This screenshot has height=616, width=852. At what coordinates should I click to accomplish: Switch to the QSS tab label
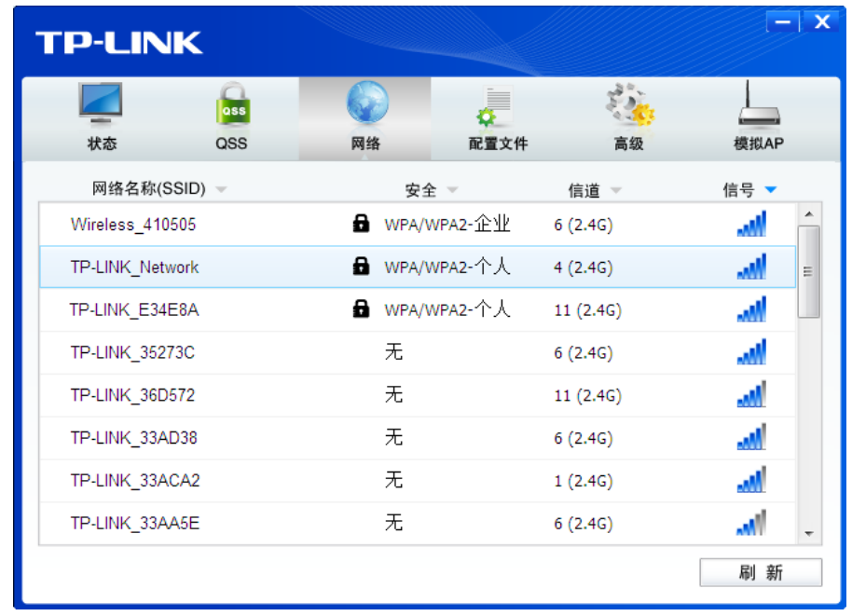[x=231, y=144]
